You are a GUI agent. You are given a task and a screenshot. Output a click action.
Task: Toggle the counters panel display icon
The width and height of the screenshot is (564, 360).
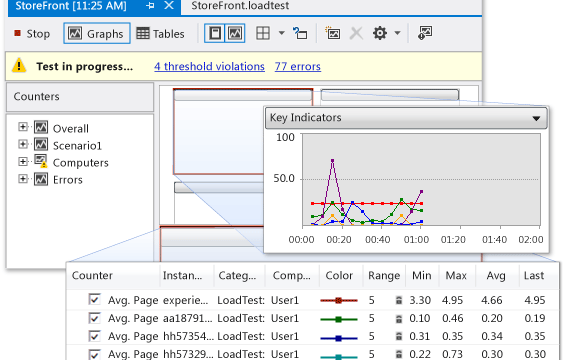(215, 34)
